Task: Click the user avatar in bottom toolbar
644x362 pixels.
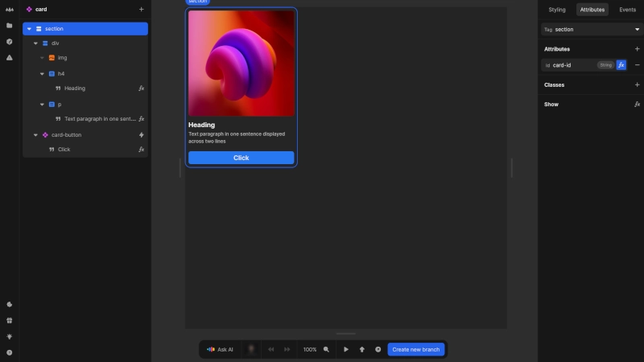Action: click(x=251, y=349)
